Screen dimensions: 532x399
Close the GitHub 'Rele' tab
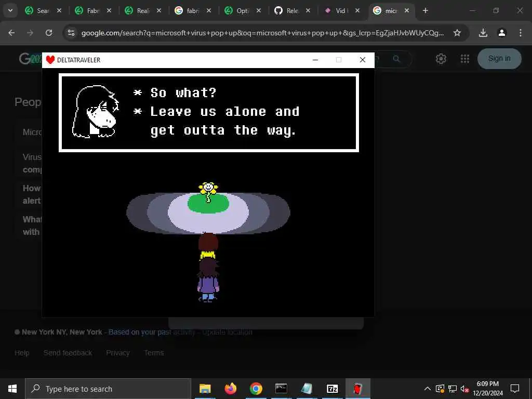[308, 10]
